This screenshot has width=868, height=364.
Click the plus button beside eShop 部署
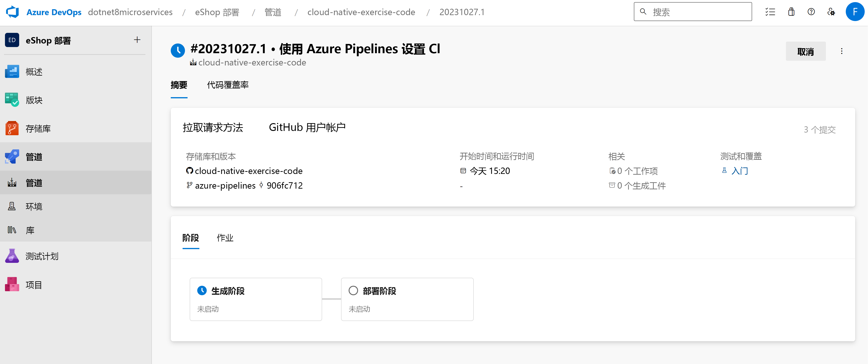tap(137, 40)
